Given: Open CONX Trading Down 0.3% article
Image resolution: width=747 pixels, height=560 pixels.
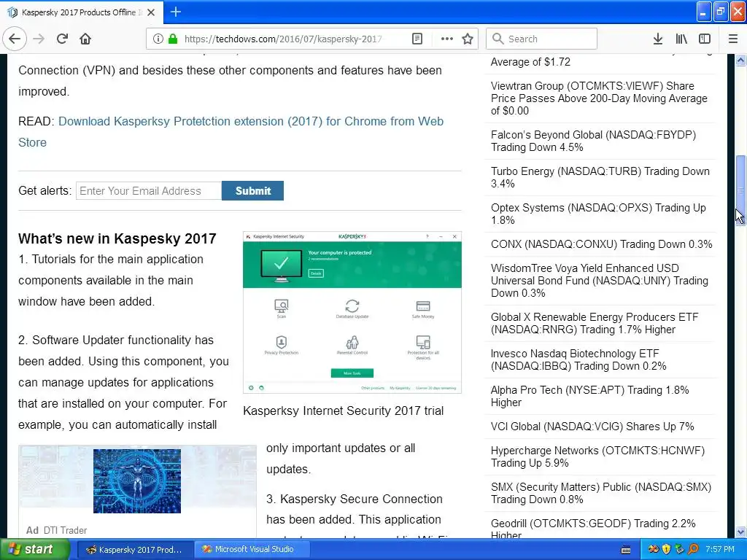Looking at the screenshot, I should 601,244.
